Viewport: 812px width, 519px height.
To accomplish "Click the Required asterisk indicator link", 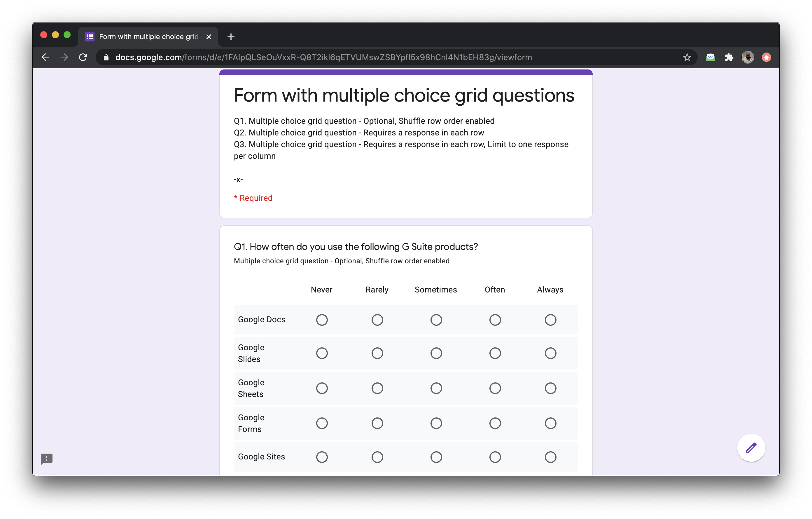I will [252, 198].
